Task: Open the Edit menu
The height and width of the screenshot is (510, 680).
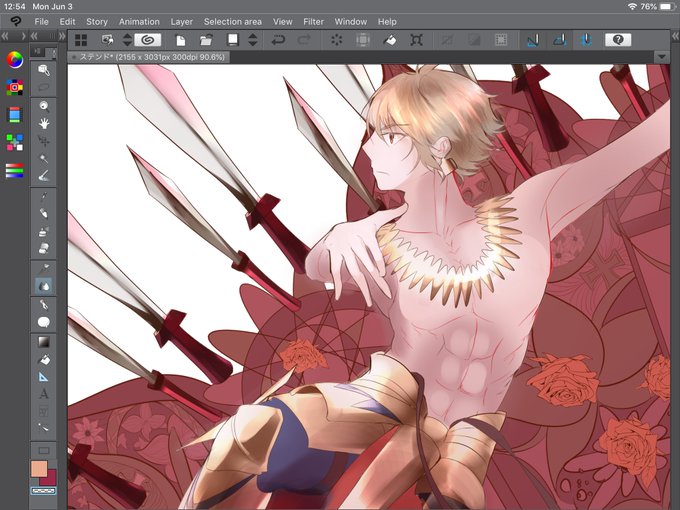Action: click(67, 22)
